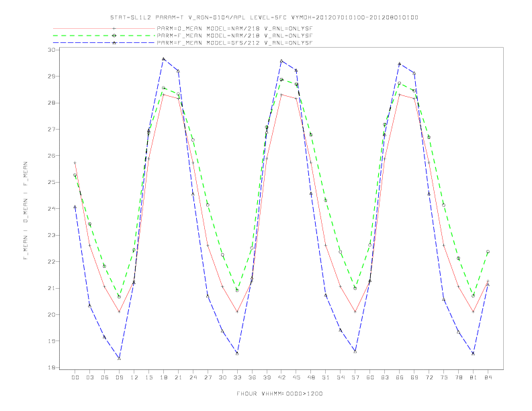Click y-axis tick label 20
The image size is (532, 411).
[52, 314]
